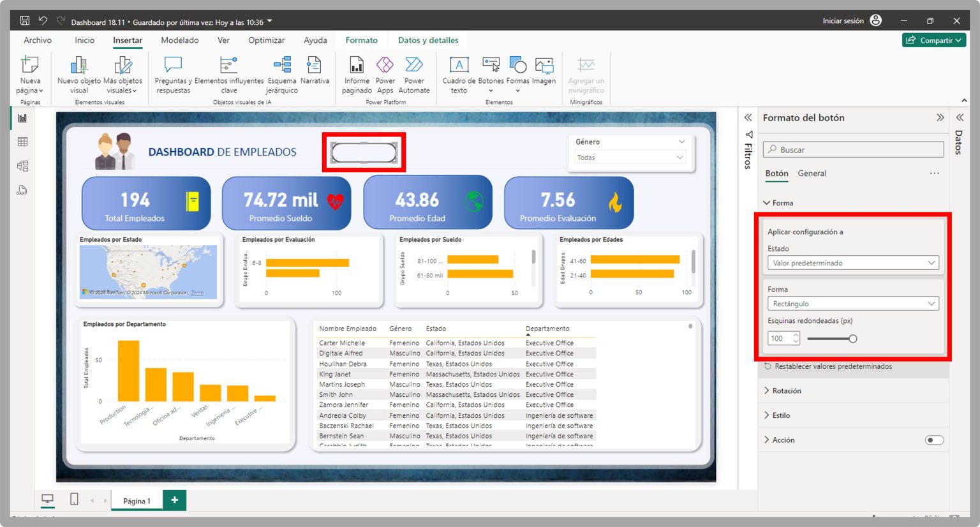
Task: Click the user account avatar icon
Action: [876, 20]
